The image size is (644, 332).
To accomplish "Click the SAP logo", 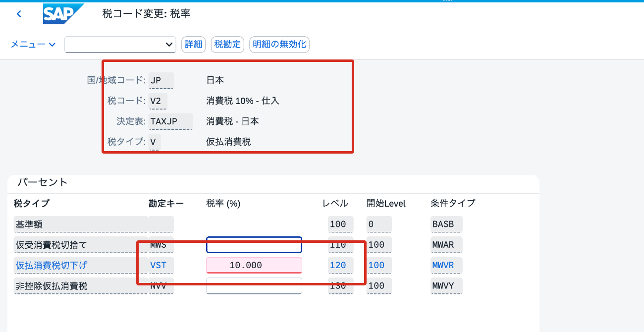I will tap(62, 14).
